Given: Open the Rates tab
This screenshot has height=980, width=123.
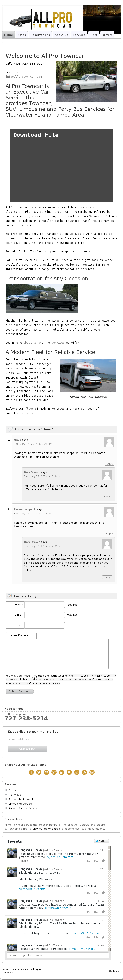Looking at the screenshot, I should [x=22, y=35].
